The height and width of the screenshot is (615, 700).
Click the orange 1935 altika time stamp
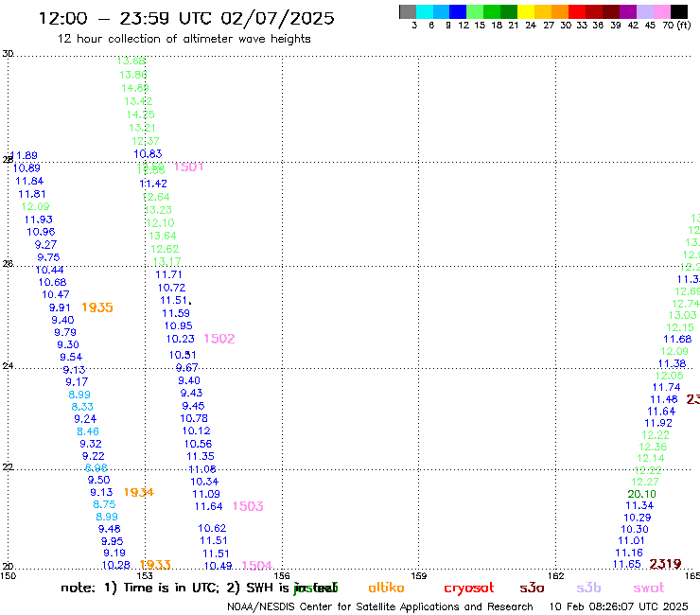97,307
